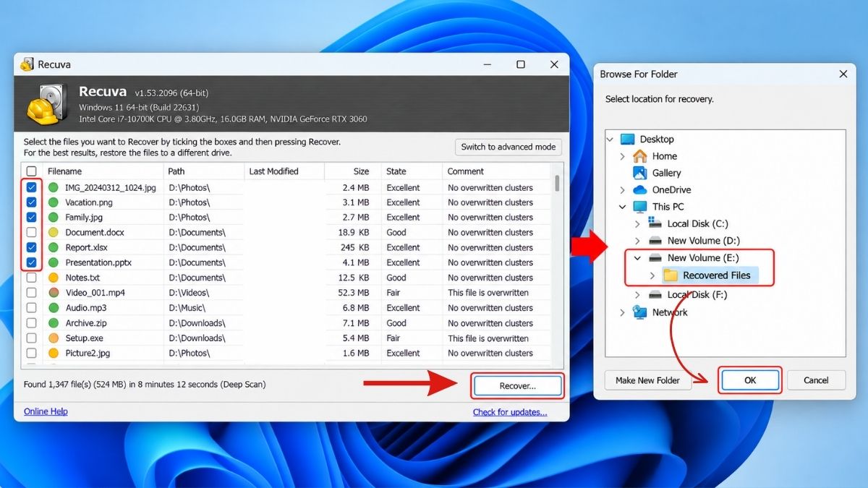The width and height of the screenshot is (868, 488).
Task: Click green state dot of Archive.zip
Action: 54,323
